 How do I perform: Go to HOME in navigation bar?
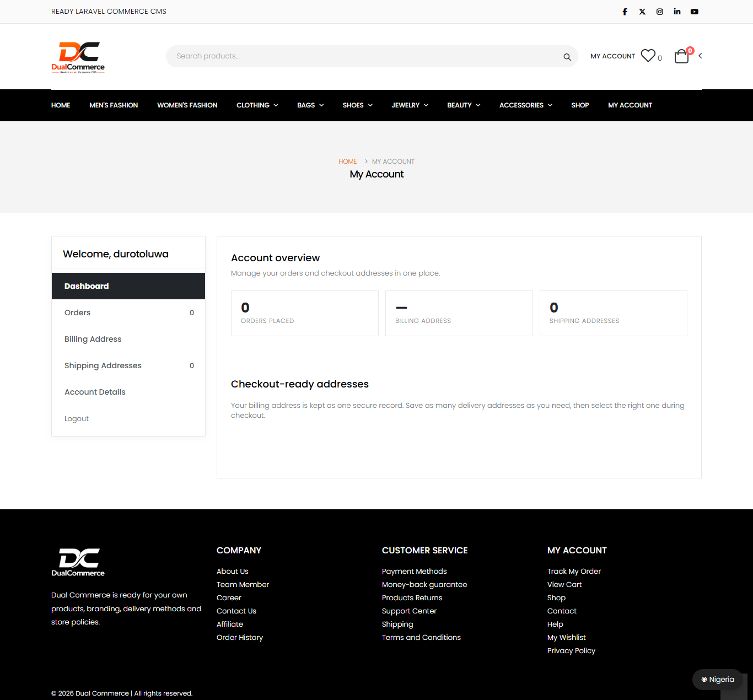point(61,105)
